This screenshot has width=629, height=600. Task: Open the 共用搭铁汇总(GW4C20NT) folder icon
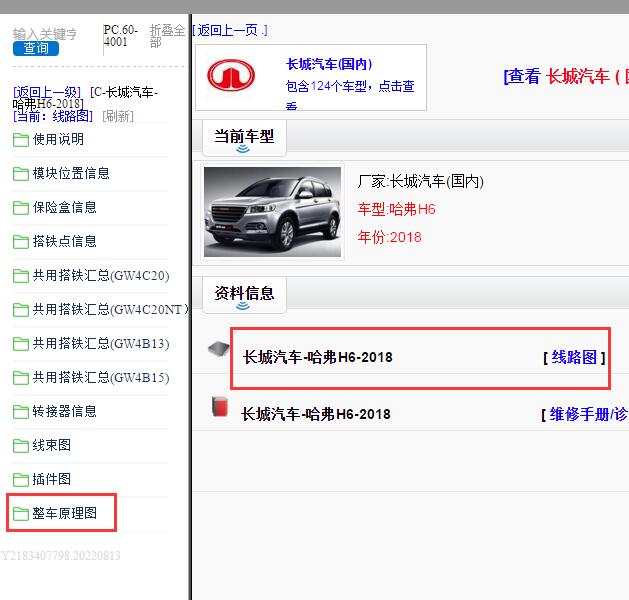click(20, 310)
